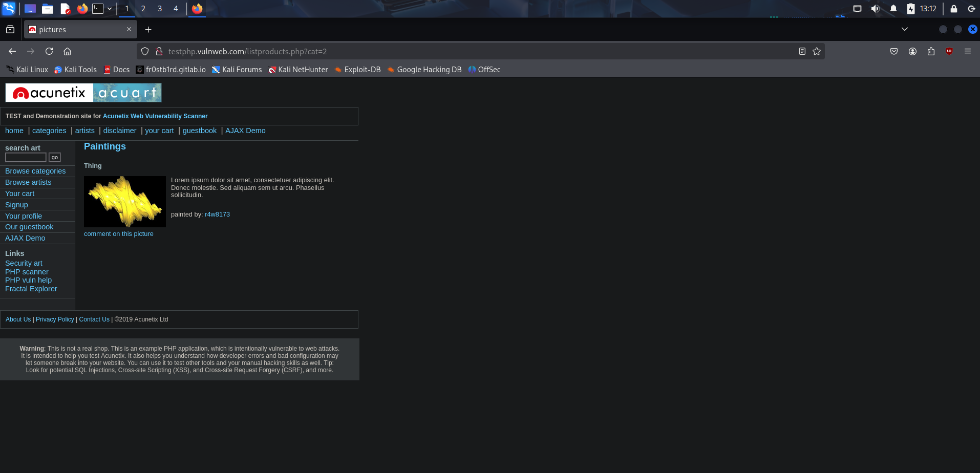
Task: Open Browse categories sidebar link
Action: (35, 171)
